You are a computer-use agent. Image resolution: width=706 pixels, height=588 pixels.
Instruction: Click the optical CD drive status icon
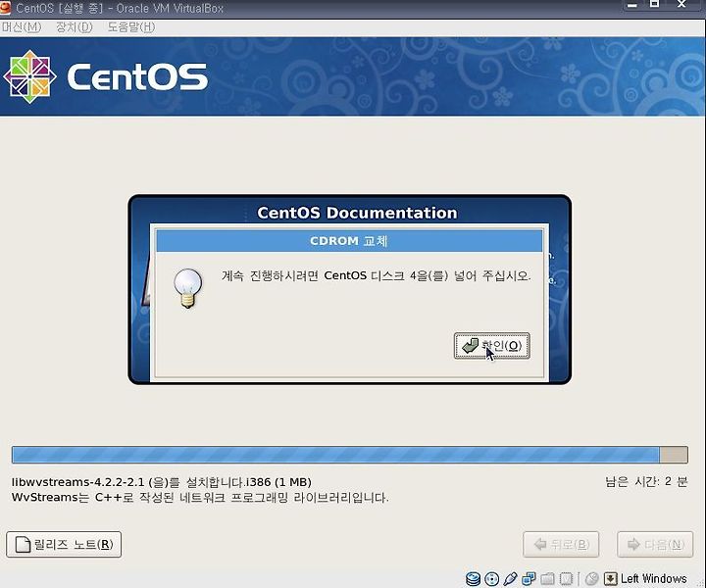pos(491,578)
